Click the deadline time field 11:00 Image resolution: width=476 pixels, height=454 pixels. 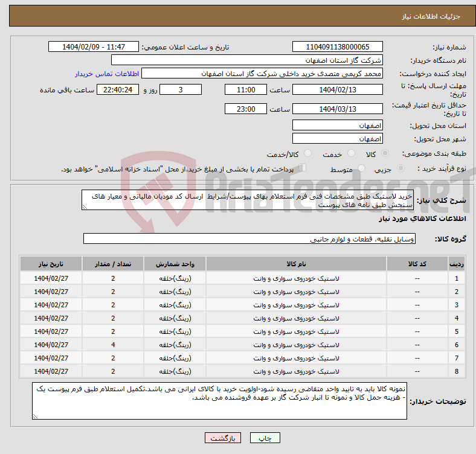coord(246,89)
